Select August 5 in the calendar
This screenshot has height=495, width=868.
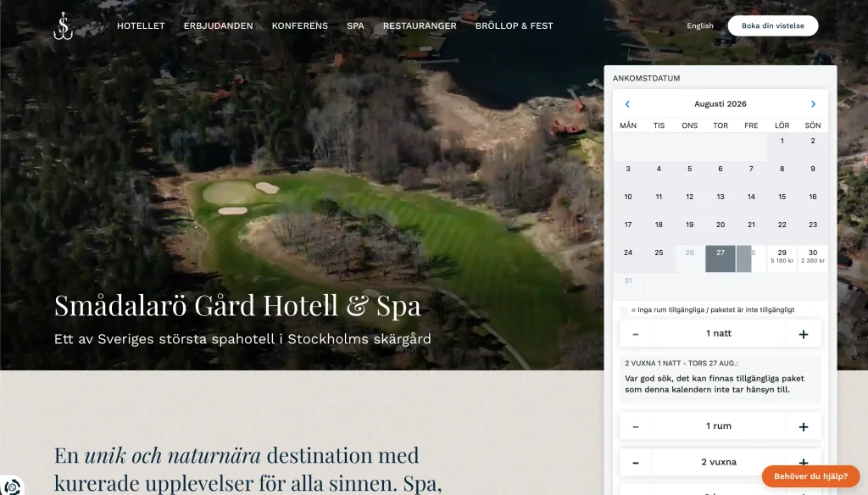[690, 175]
